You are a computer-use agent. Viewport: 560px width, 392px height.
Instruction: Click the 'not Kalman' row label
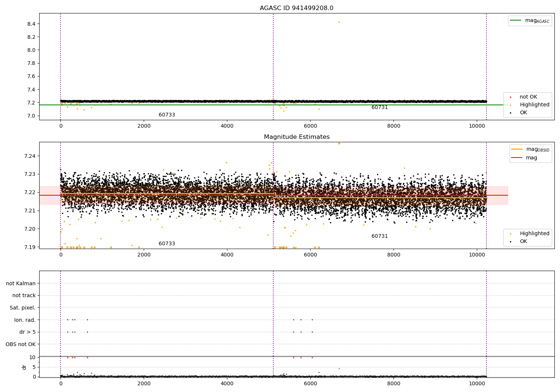click(21, 283)
